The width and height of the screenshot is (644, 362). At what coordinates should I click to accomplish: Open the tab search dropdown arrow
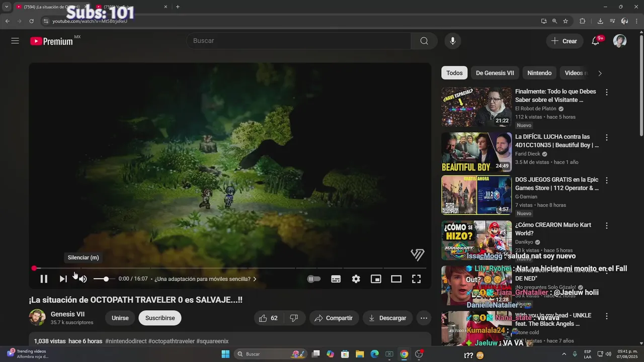[7, 7]
